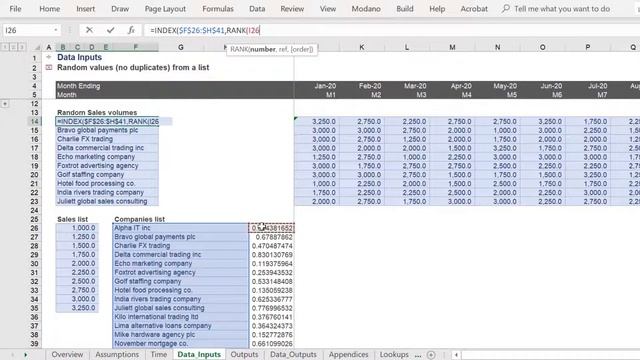
Task: Click 'Random Sales volumes' heading cell
Action: [97, 112]
